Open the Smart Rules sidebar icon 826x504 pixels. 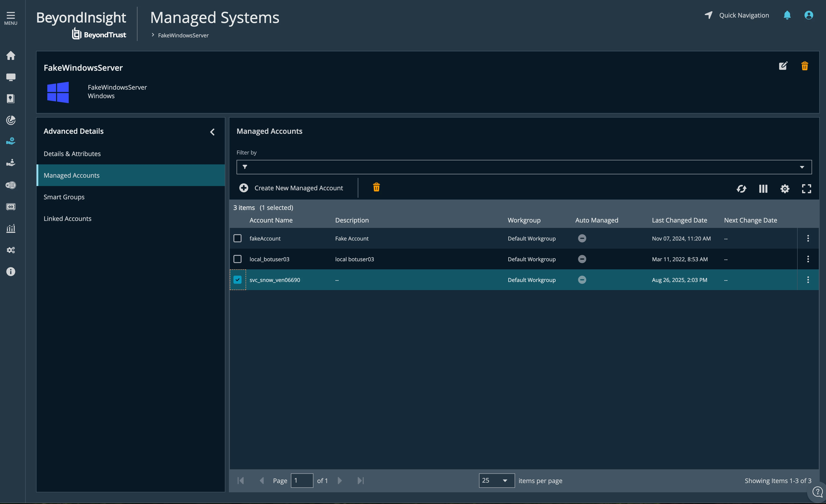[x=11, y=185]
